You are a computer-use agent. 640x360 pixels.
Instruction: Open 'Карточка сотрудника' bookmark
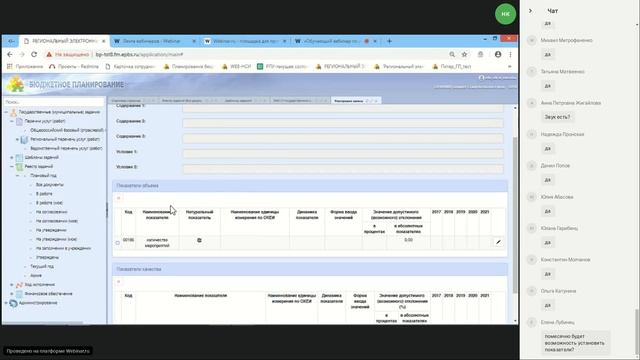pyautogui.click(x=130, y=67)
